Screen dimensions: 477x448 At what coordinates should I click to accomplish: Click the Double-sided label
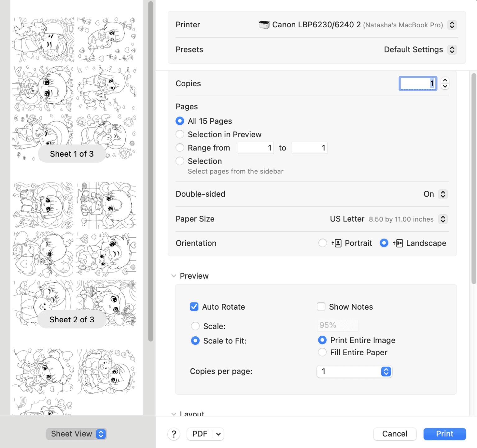tap(200, 194)
